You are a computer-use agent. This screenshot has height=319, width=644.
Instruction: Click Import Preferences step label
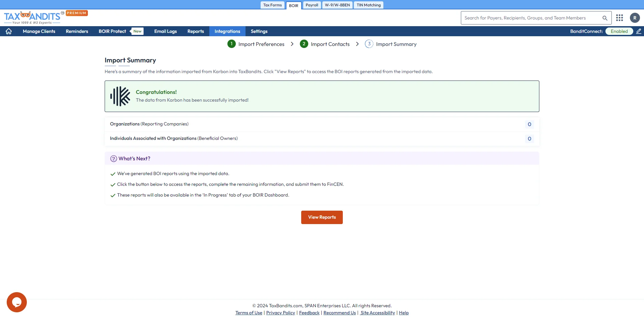(x=261, y=44)
